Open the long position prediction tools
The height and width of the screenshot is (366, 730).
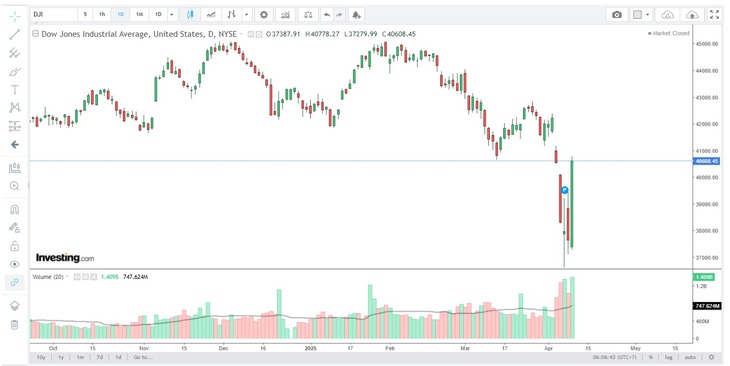(14, 126)
